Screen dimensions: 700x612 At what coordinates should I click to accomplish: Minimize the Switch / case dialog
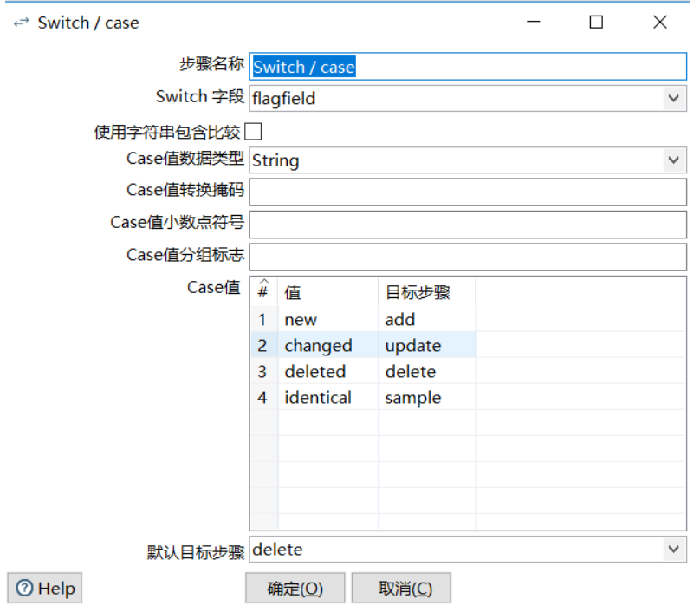pos(533,22)
